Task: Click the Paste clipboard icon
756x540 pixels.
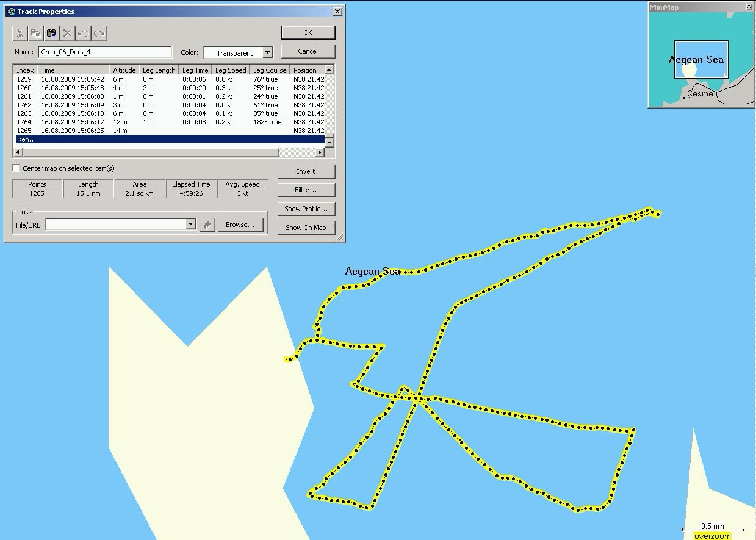Action: (52, 33)
